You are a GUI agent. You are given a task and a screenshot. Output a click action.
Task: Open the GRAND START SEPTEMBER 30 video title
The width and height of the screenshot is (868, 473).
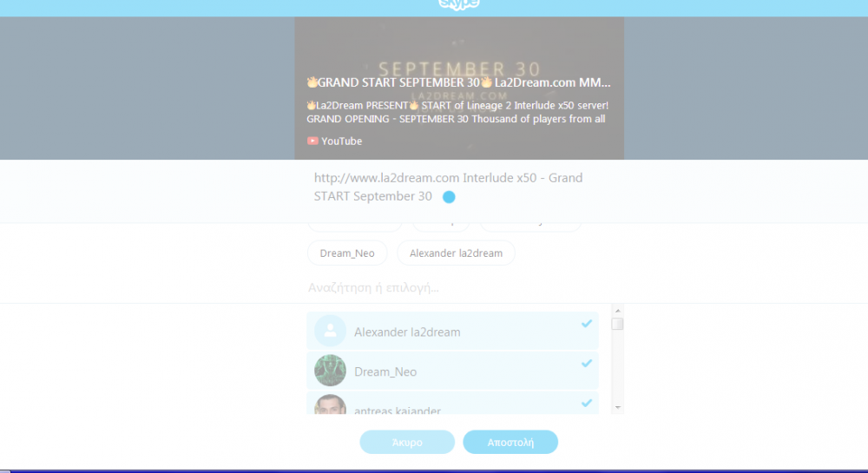click(x=458, y=82)
